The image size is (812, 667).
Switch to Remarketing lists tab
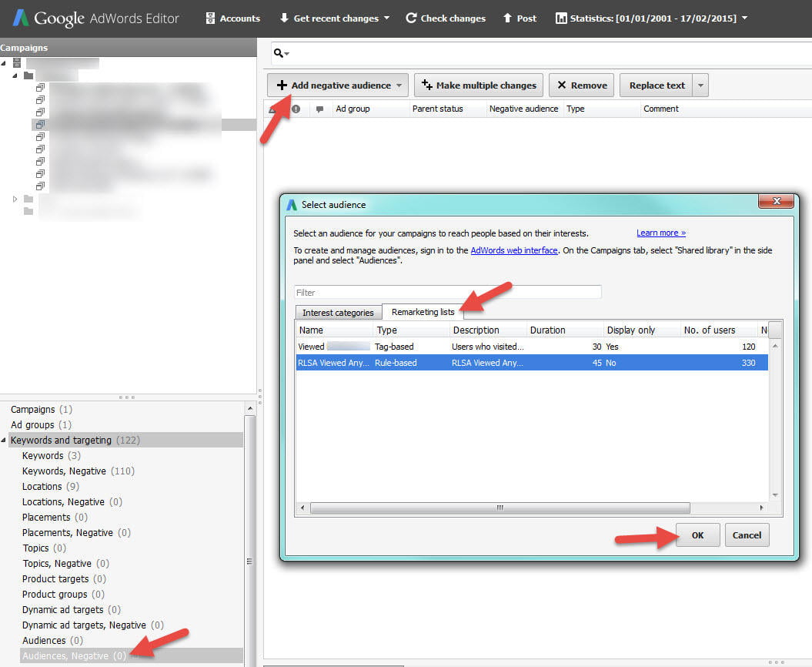pyautogui.click(x=423, y=311)
